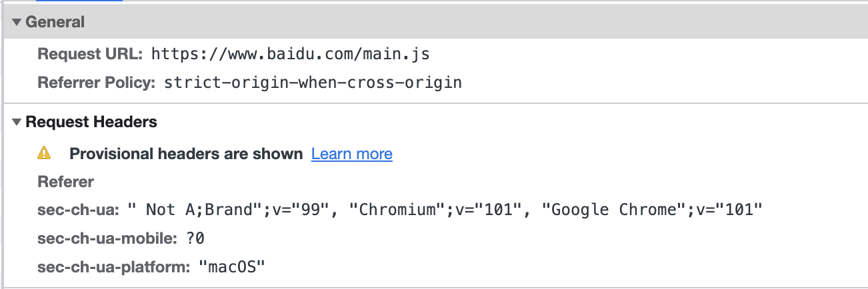Select the ?0 value of sec-ch-ua-mobile
The height and width of the screenshot is (289, 868).
pyautogui.click(x=195, y=238)
